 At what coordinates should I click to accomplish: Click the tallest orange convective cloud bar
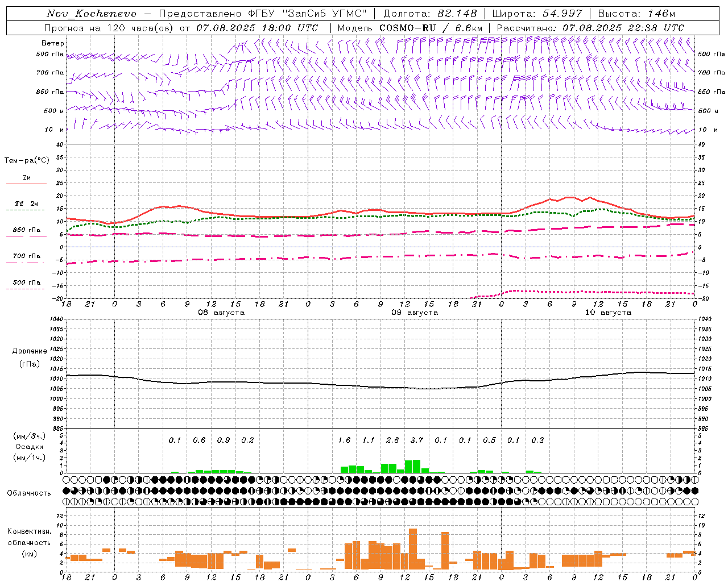[x=413, y=548]
